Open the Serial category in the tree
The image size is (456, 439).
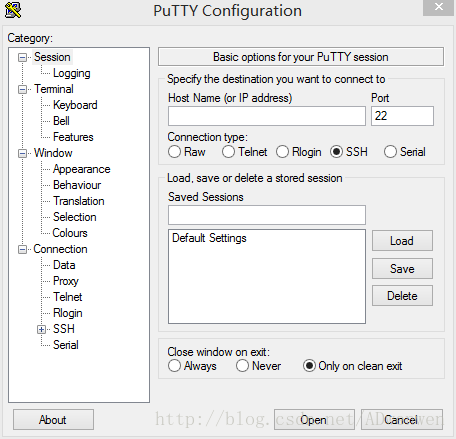coord(66,345)
